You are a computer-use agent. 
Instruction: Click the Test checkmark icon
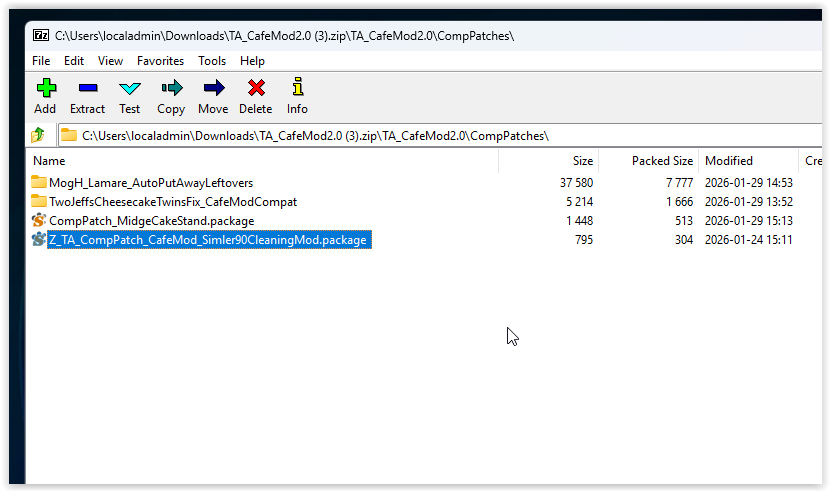pyautogui.click(x=130, y=88)
